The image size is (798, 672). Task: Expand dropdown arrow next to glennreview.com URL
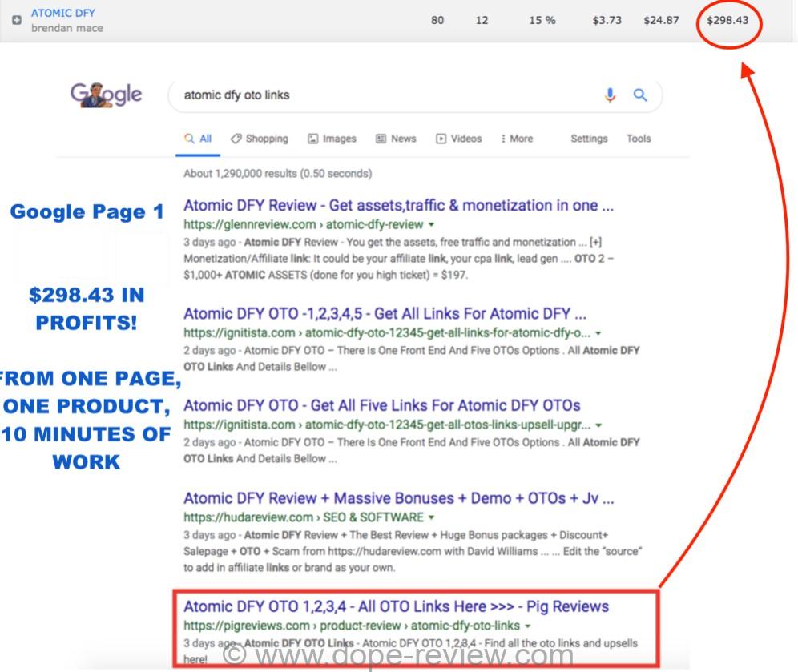432,225
